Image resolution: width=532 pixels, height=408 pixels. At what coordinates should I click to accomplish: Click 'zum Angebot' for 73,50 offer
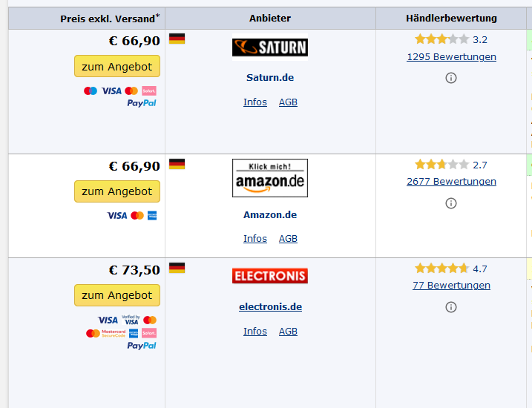[x=117, y=295]
